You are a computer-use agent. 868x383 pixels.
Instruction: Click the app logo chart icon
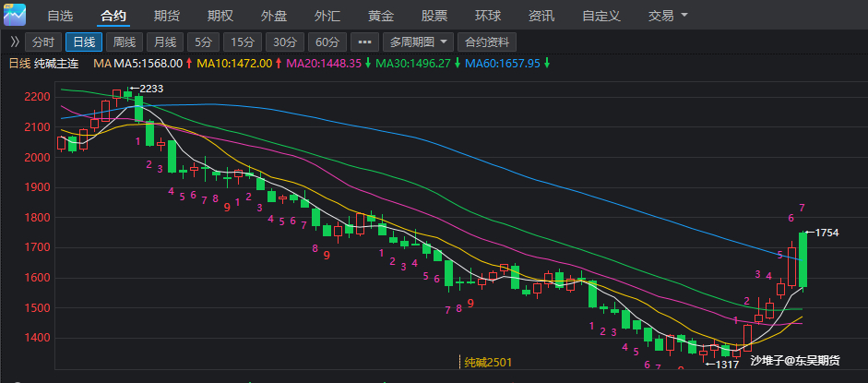tap(15, 15)
